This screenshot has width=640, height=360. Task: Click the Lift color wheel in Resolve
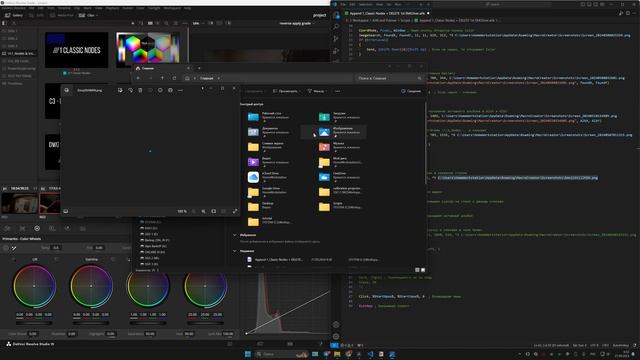click(34, 286)
